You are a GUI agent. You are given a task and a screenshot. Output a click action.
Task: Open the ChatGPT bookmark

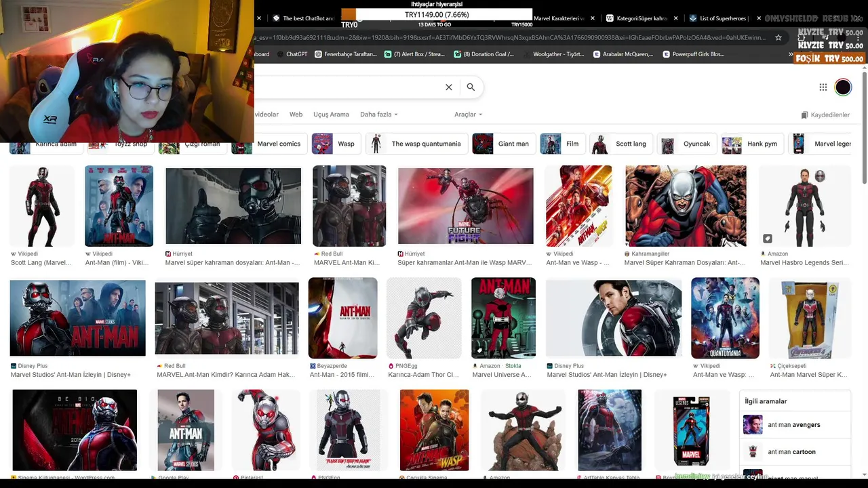click(x=292, y=54)
